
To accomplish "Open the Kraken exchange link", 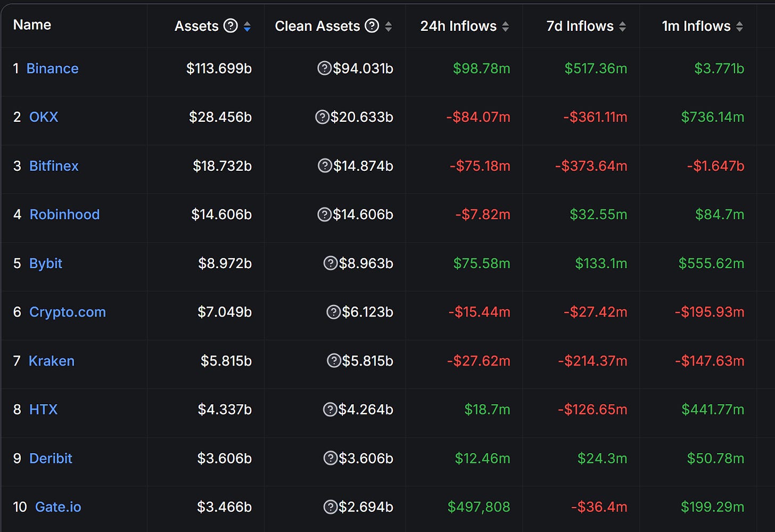I will 52,361.
